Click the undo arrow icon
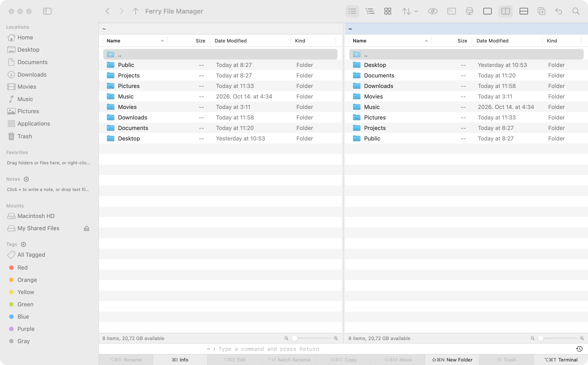Viewport: 588px width, 365px height. point(558,11)
